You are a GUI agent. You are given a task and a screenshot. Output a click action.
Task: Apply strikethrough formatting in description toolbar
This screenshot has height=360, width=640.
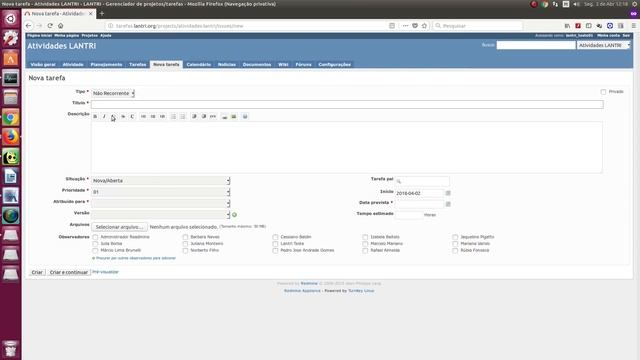[123, 117]
